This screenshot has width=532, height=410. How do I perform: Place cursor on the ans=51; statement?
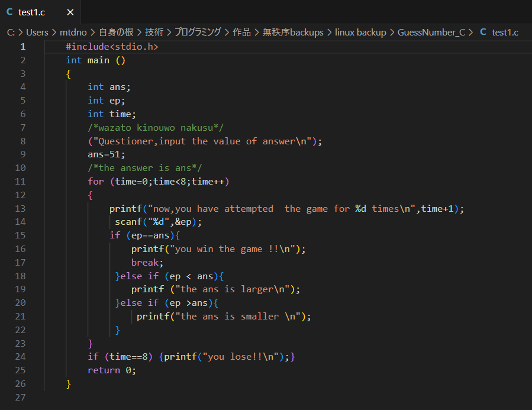pos(107,154)
